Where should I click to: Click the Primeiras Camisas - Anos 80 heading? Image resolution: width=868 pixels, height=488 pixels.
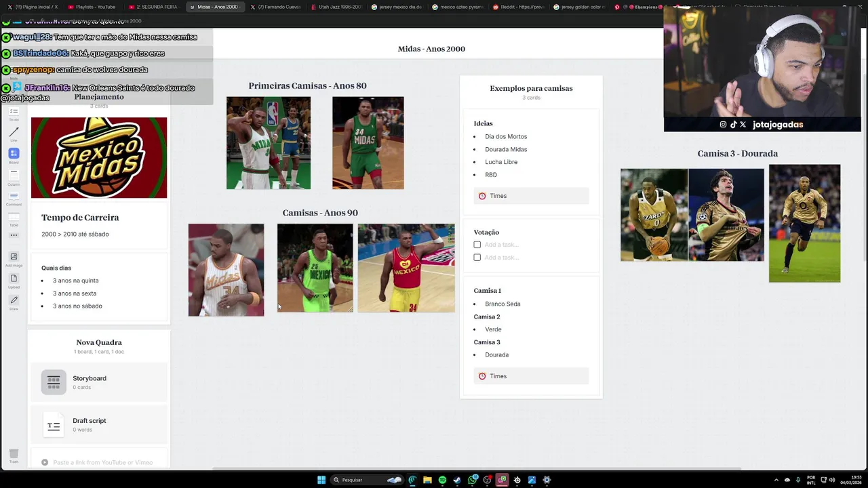307,86
